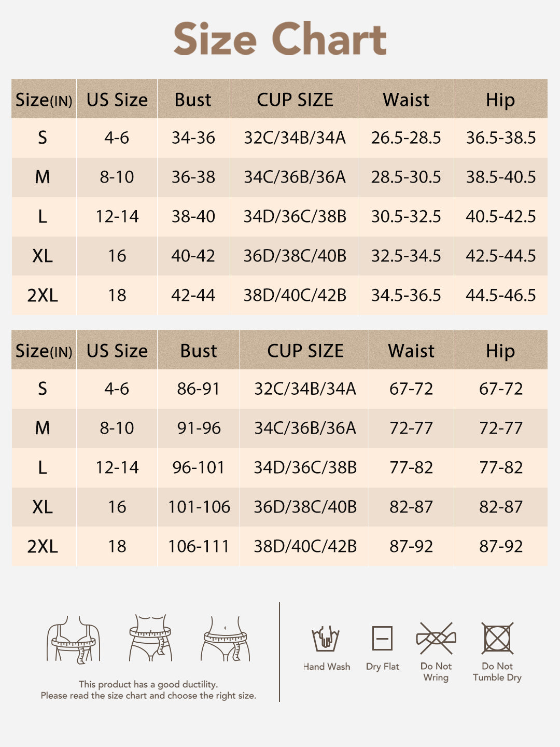The height and width of the screenshot is (747, 560).
Task: Click the Do Not Tumble Dry icon
Action: point(497,638)
